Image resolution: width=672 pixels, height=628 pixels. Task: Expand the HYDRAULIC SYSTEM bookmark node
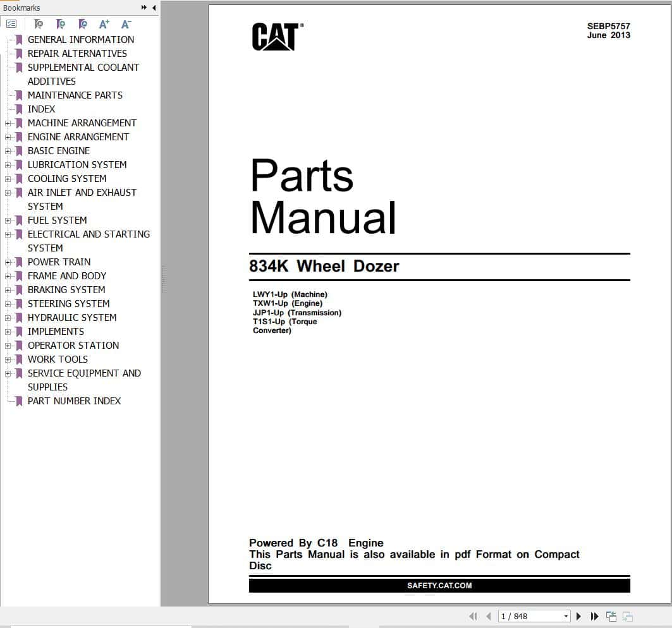[x=8, y=318]
